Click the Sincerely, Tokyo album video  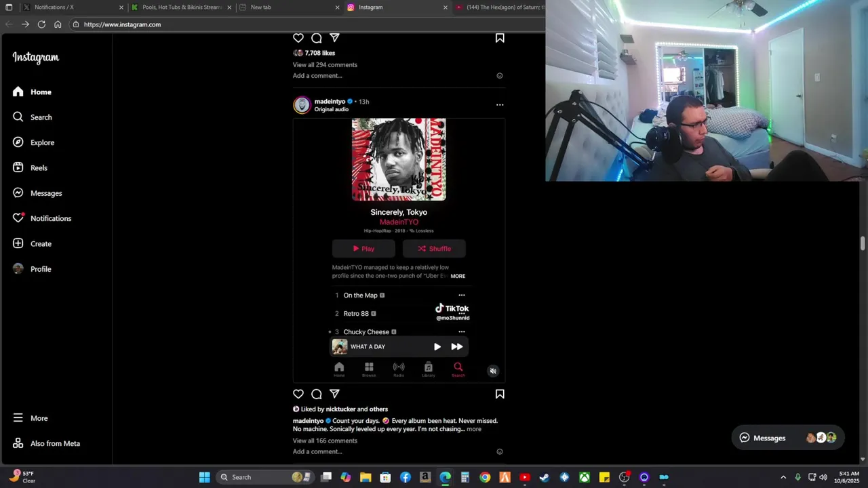point(399,251)
